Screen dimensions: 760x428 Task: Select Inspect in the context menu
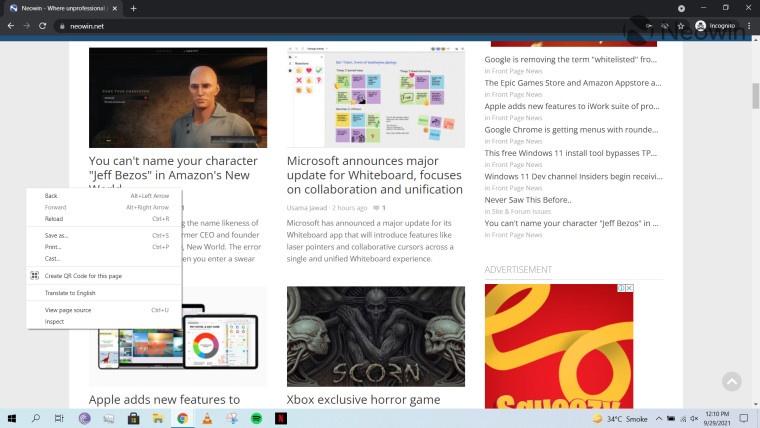[x=104, y=322]
